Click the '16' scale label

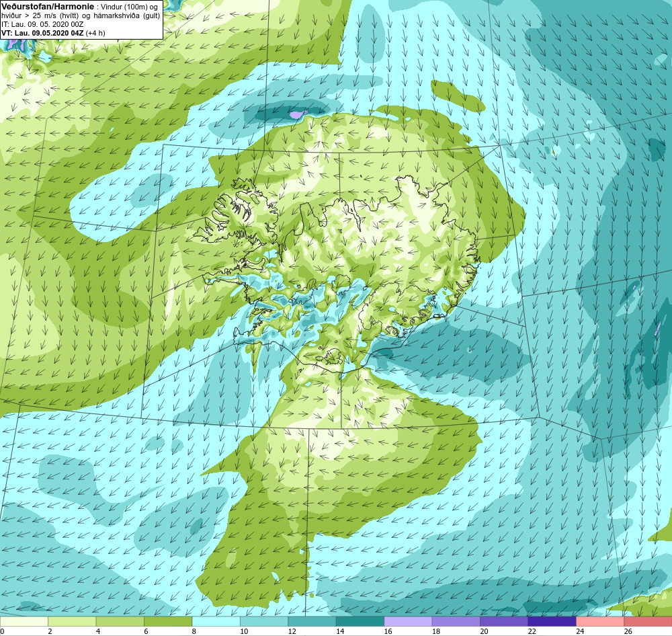tap(388, 631)
